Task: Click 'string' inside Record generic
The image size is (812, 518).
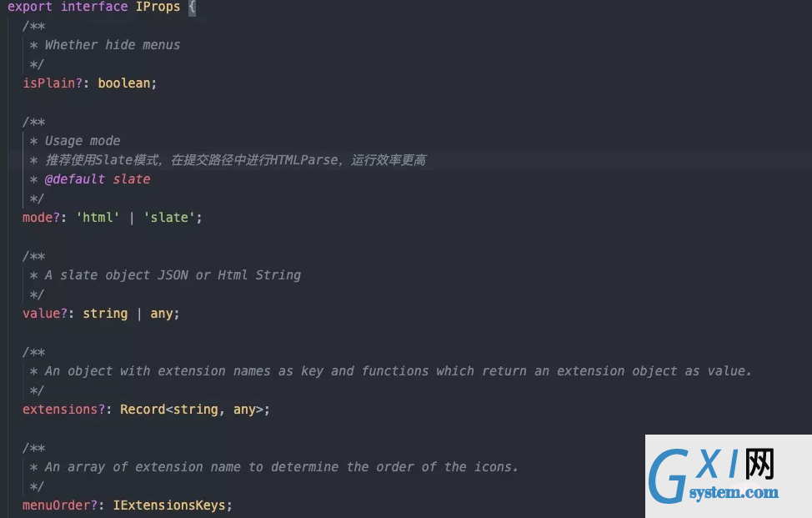Action: tap(196, 410)
